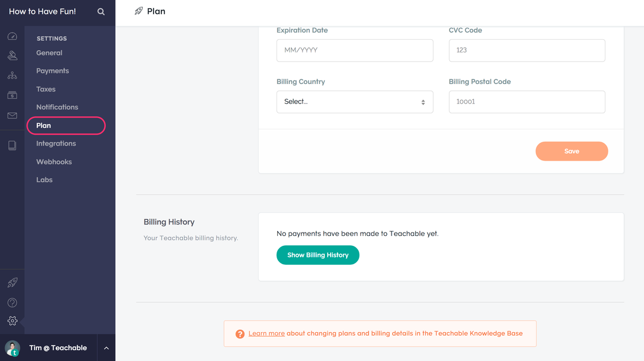644x361 pixels.
Task: Open the Site hierarchy icon in sidebar
Action: coord(12,75)
